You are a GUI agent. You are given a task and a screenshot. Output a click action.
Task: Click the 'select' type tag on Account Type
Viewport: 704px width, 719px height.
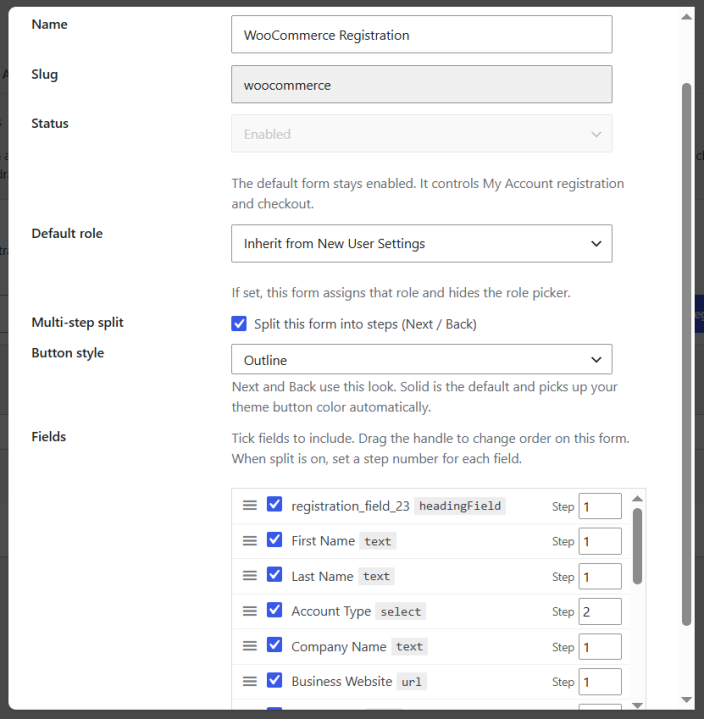[400, 611]
